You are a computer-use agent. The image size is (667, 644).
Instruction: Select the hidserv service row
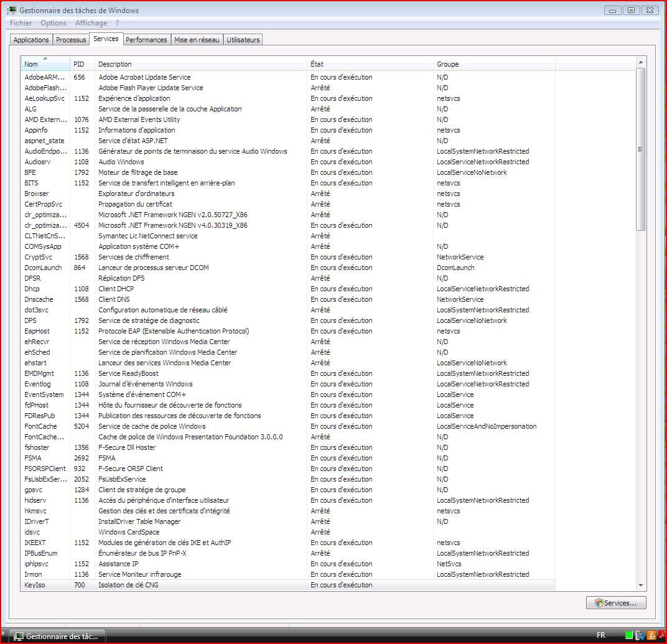coord(287,500)
